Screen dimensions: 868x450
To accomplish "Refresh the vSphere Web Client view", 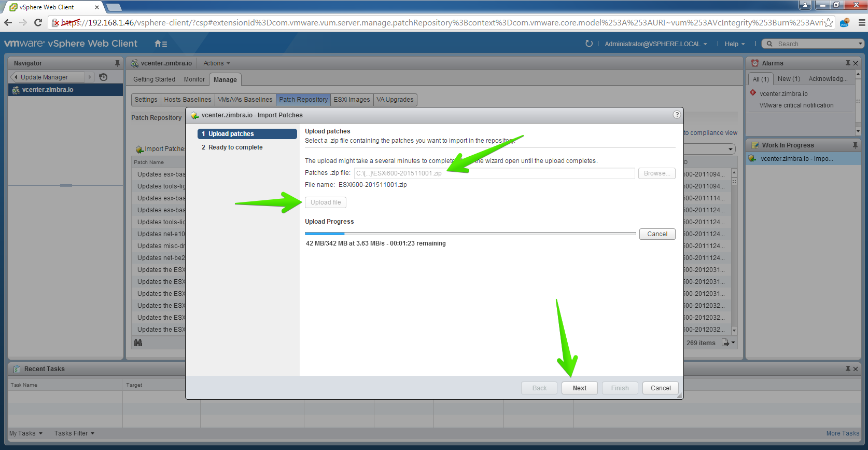I will pyautogui.click(x=589, y=44).
